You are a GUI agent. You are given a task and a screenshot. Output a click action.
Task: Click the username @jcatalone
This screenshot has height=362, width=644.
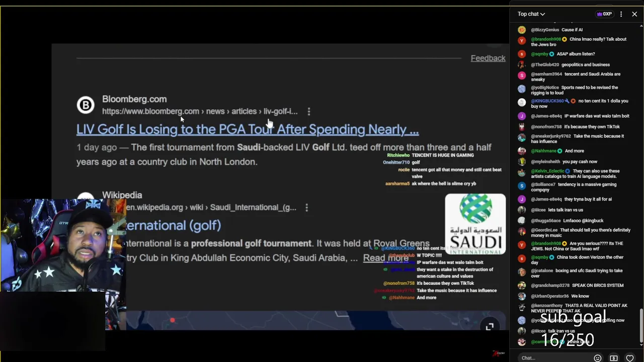(542, 270)
